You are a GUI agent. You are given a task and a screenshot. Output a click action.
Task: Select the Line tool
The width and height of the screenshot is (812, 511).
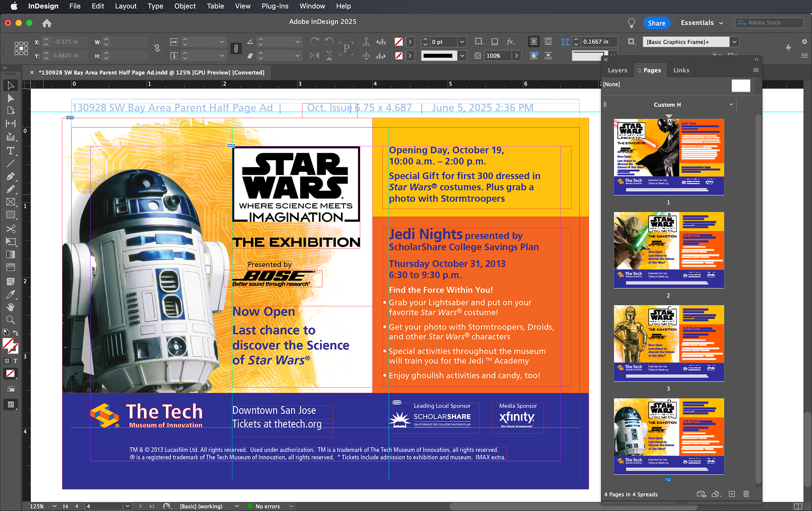tap(11, 164)
